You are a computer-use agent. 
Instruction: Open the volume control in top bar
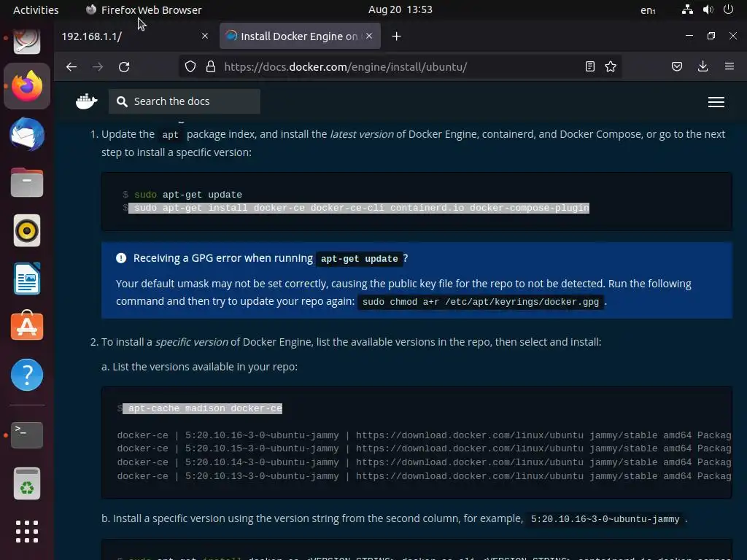708,9
